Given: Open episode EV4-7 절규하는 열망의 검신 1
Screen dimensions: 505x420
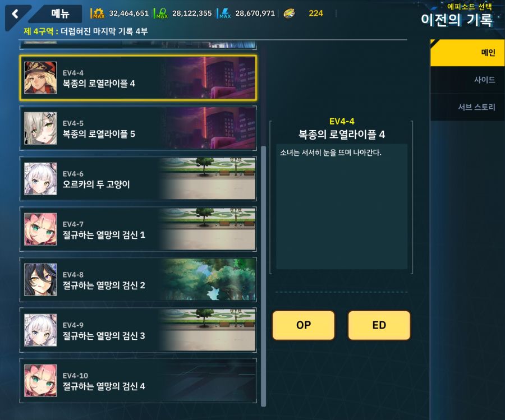Looking at the screenshot, I should click(x=138, y=229).
